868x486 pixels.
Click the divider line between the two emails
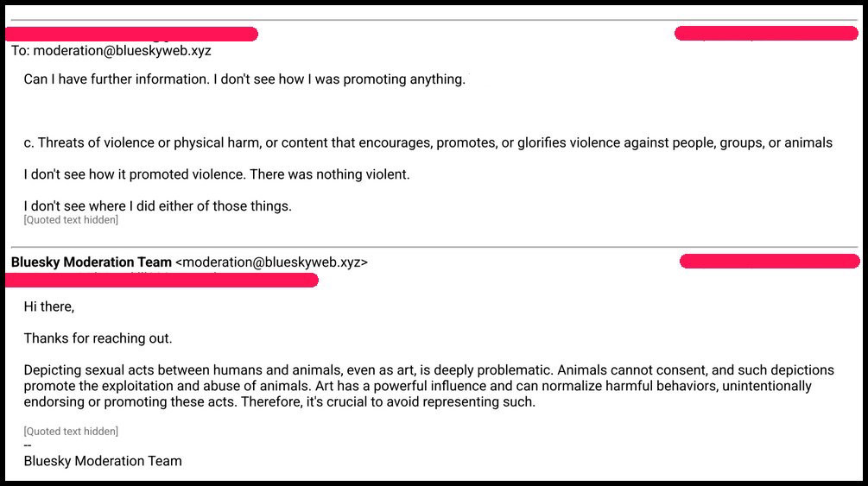(x=434, y=247)
